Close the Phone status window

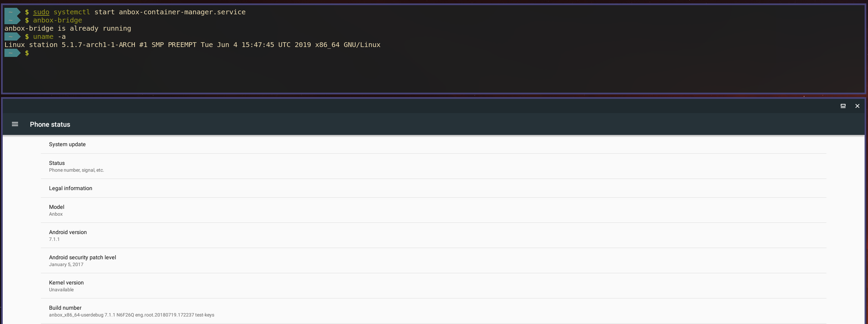857,106
